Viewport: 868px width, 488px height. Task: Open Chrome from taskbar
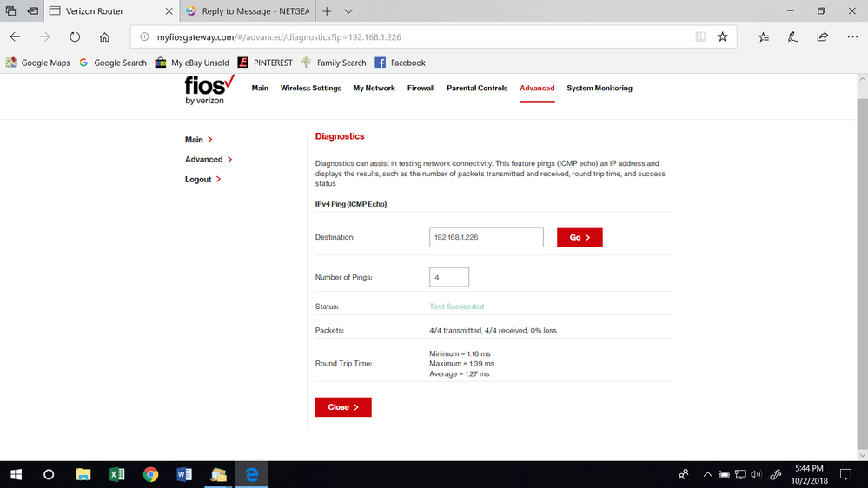[x=150, y=474]
